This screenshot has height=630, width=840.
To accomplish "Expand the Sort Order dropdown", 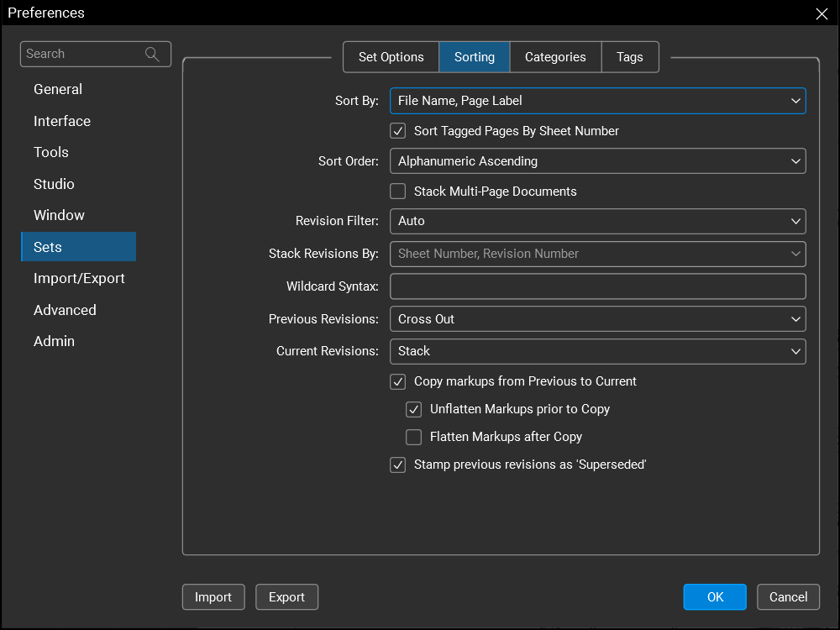I will coord(597,161).
